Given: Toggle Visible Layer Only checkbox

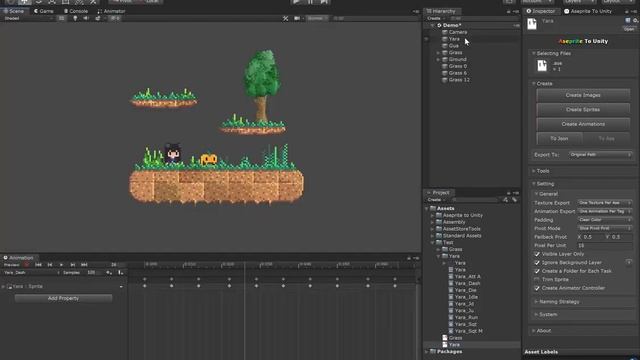Looking at the screenshot, I should pyautogui.click(x=537, y=254).
